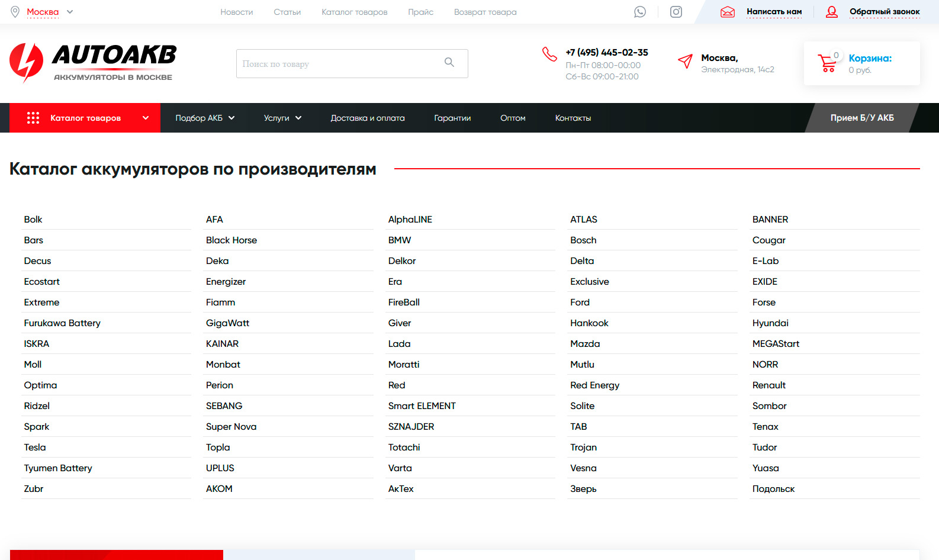Open the FireBall brand

click(404, 302)
